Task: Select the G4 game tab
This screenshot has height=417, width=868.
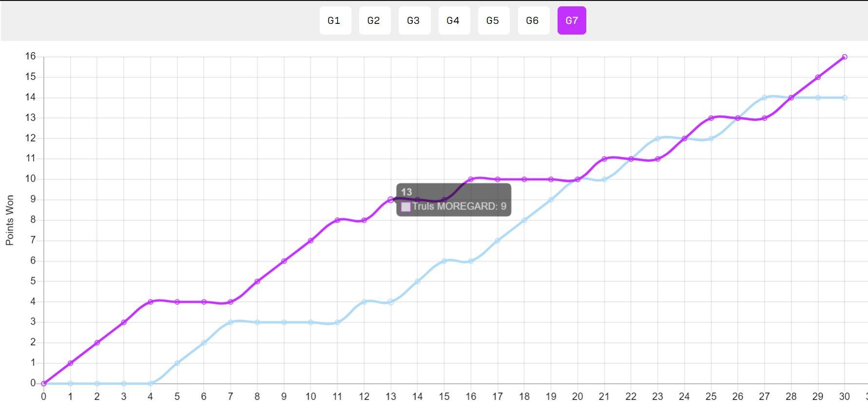Action: coord(454,20)
